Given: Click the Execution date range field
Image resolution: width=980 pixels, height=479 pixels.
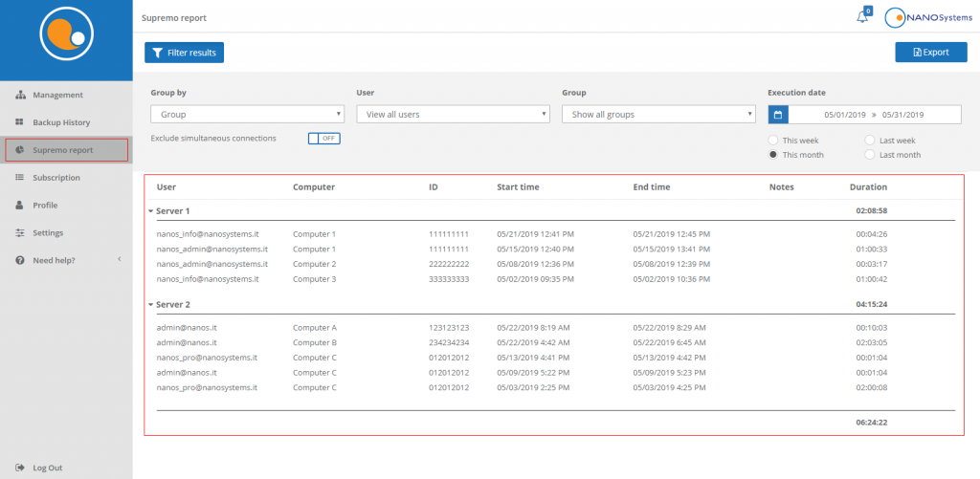Looking at the screenshot, I should point(875,115).
